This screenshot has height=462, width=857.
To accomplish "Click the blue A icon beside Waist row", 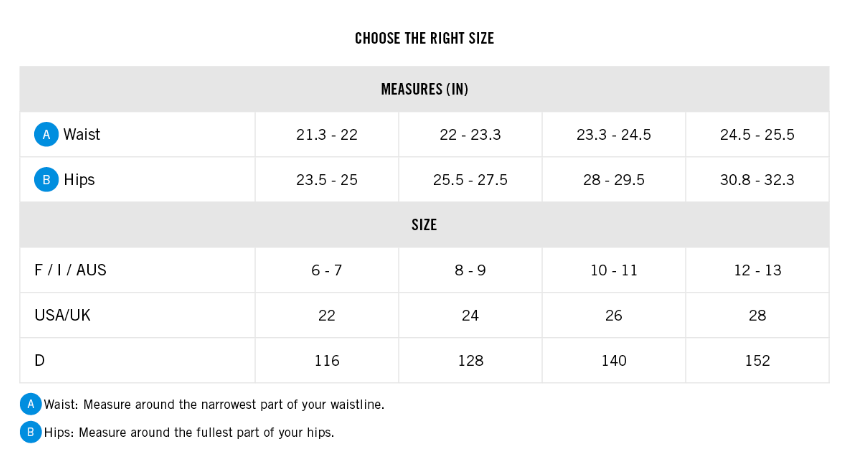I will click(x=46, y=134).
